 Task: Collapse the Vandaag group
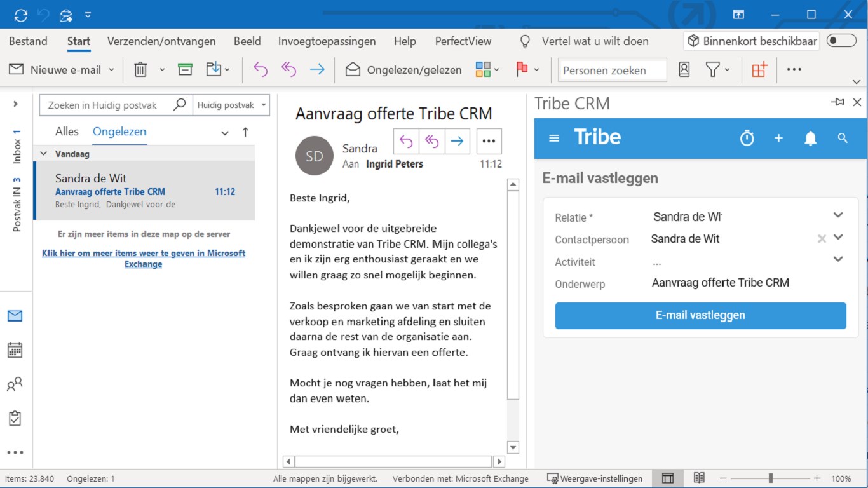coord(44,154)
